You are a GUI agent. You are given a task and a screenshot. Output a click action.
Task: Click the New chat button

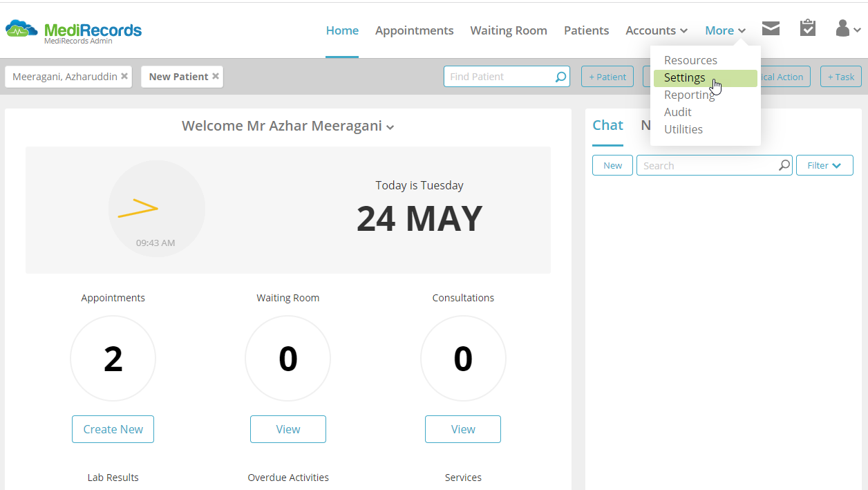(x=612, y=165)
